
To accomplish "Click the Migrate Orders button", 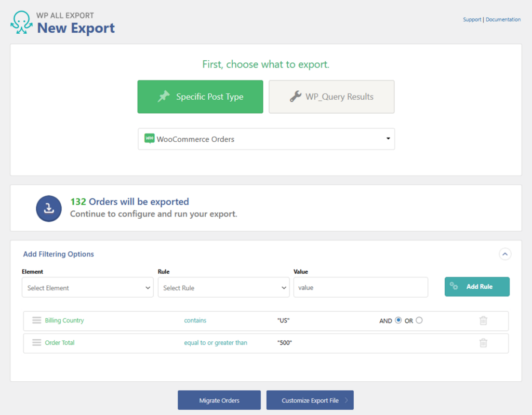I will [x=219, y=400].
